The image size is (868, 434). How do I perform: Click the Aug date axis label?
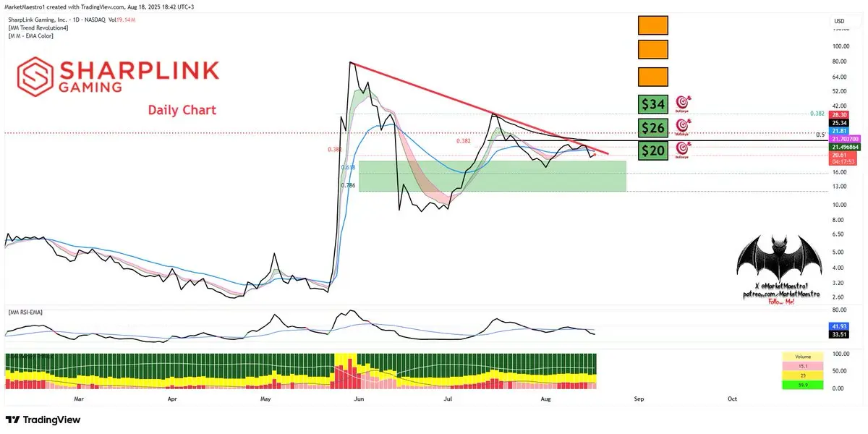545,399
